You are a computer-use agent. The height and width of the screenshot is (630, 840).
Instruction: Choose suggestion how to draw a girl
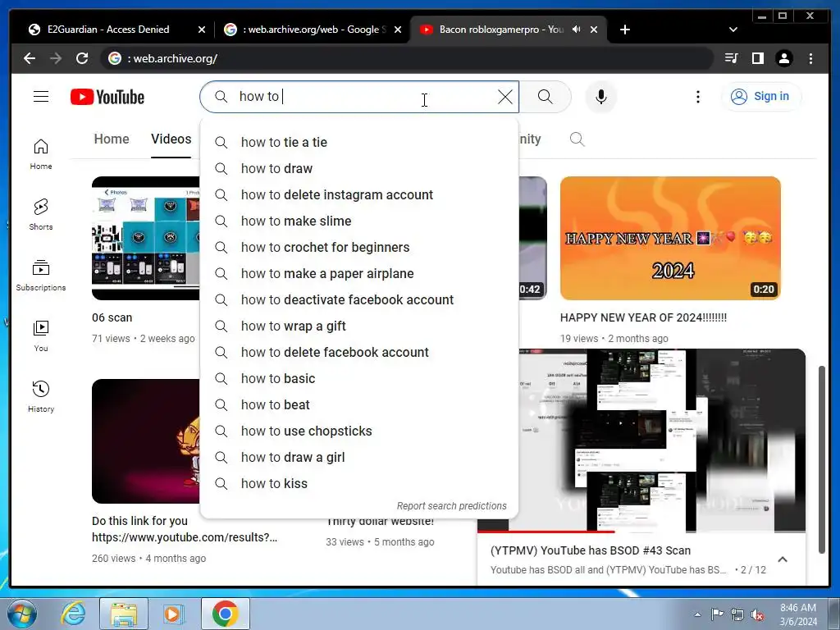[x=359, y=457]
